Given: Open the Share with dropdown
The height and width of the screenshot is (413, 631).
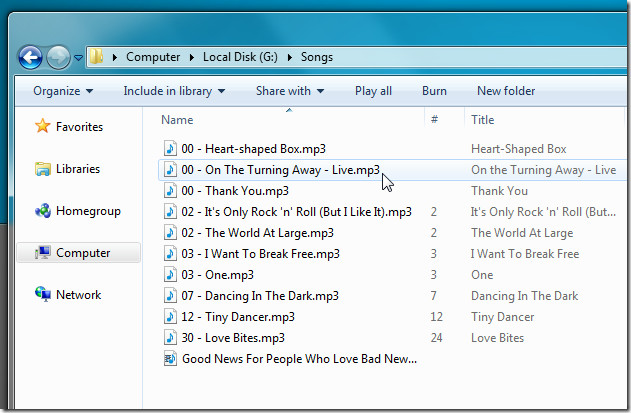Looking at the screenshot, I should tap(290, 91).
